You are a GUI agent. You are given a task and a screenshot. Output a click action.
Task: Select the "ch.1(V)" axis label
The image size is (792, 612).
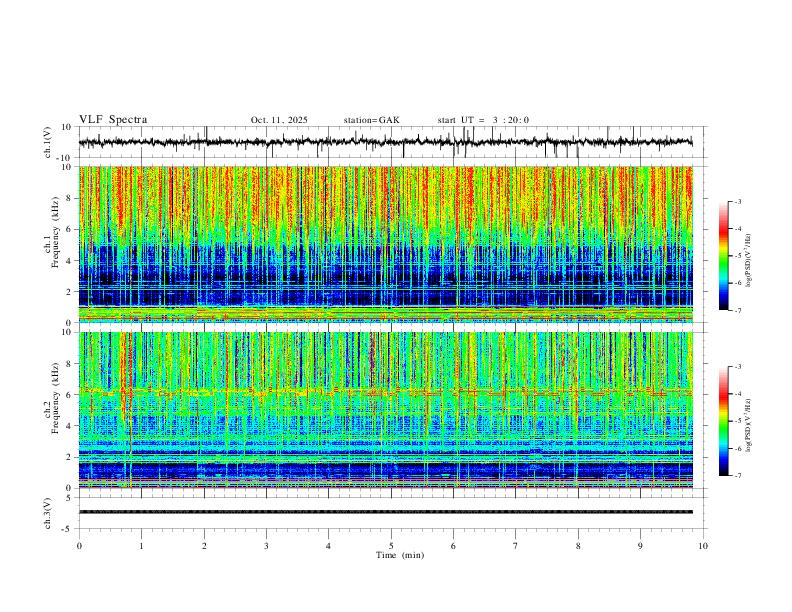click(x=48, y=142)
